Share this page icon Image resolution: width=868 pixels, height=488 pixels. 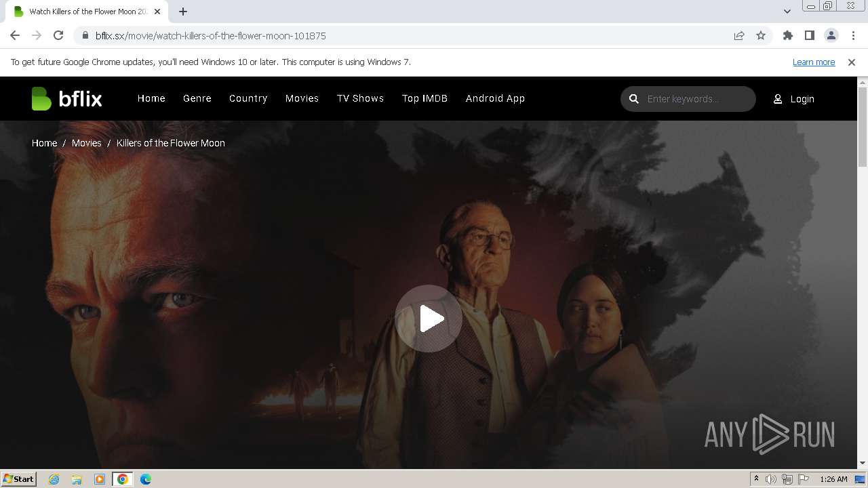739,35
